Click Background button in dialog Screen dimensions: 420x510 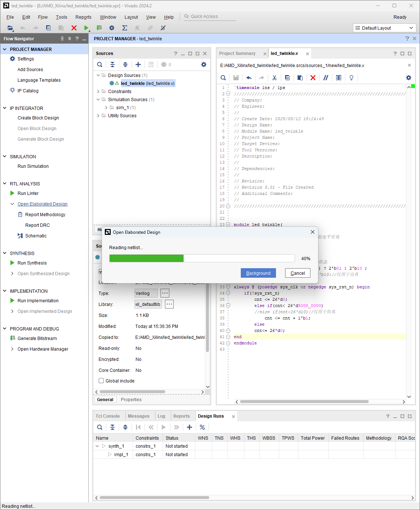[258, 273]
